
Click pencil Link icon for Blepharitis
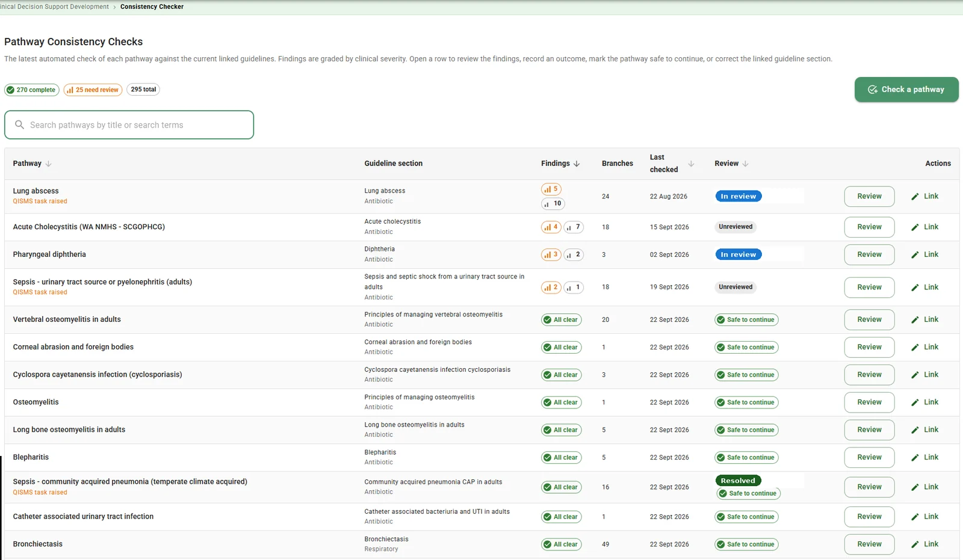click(x=915, y=458)
